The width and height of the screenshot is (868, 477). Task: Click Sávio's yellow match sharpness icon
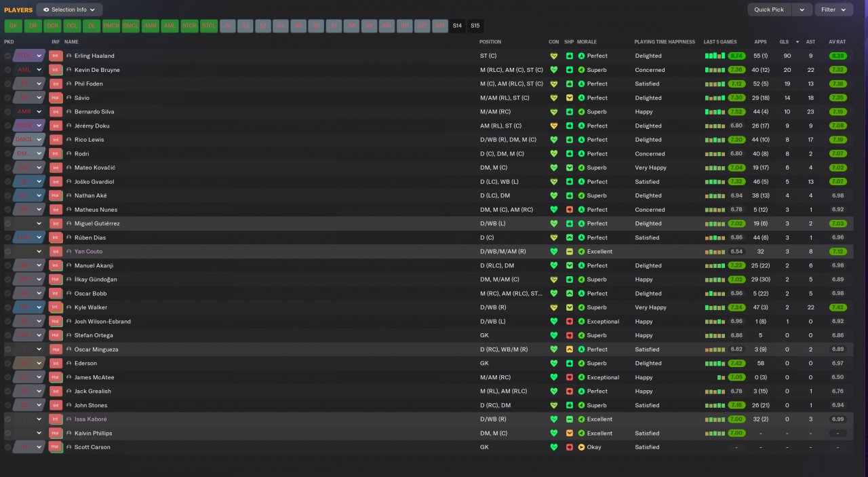click(x=570, y=98)
